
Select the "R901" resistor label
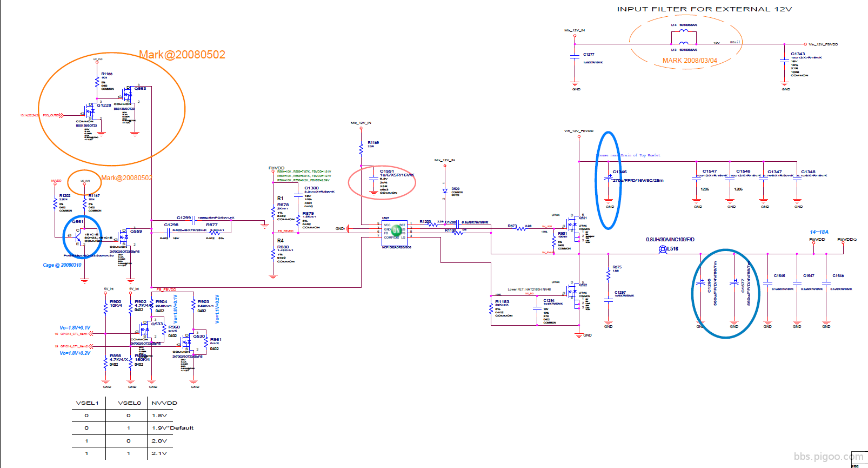[x=563, y=234]
